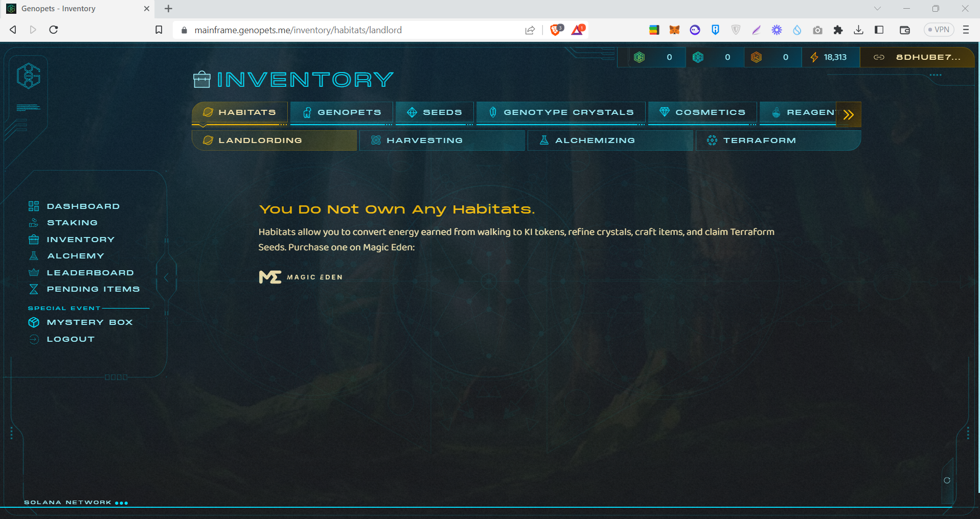Open the camera screenshot extension
The image size is (980, 519).
(817, 30)
